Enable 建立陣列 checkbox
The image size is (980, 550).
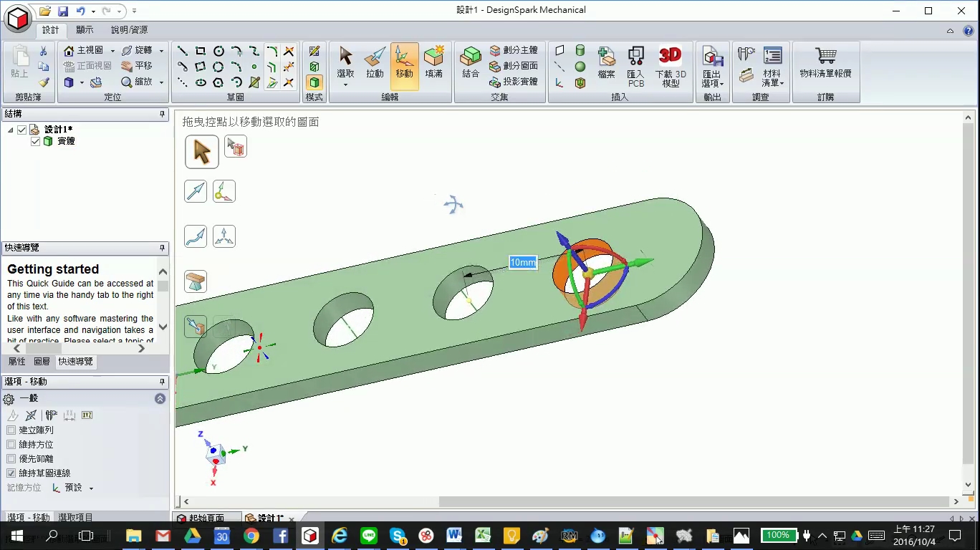[x=11, y=430]
